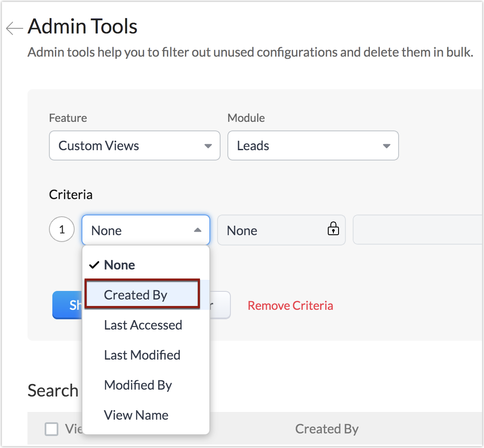Select the checked None option in list
Image resolution: width=484 pixels, height=448 pixels.
(x=119, y=265)
